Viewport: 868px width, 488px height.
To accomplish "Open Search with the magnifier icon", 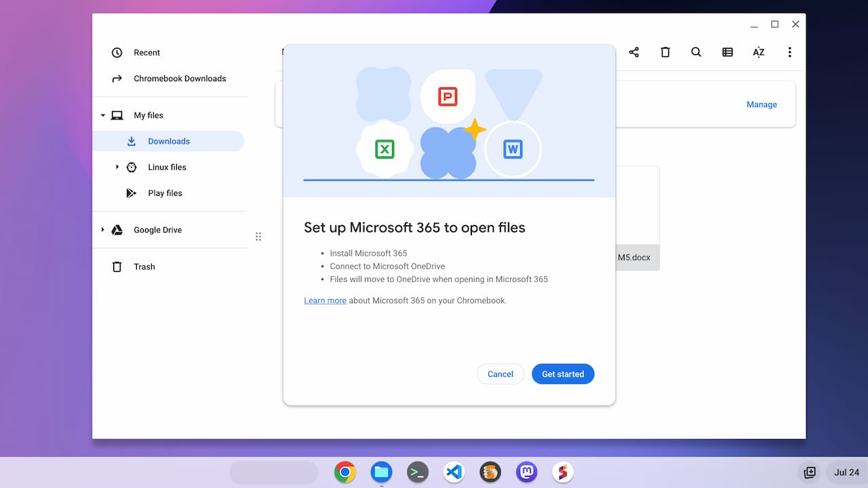I will [696, 52].
